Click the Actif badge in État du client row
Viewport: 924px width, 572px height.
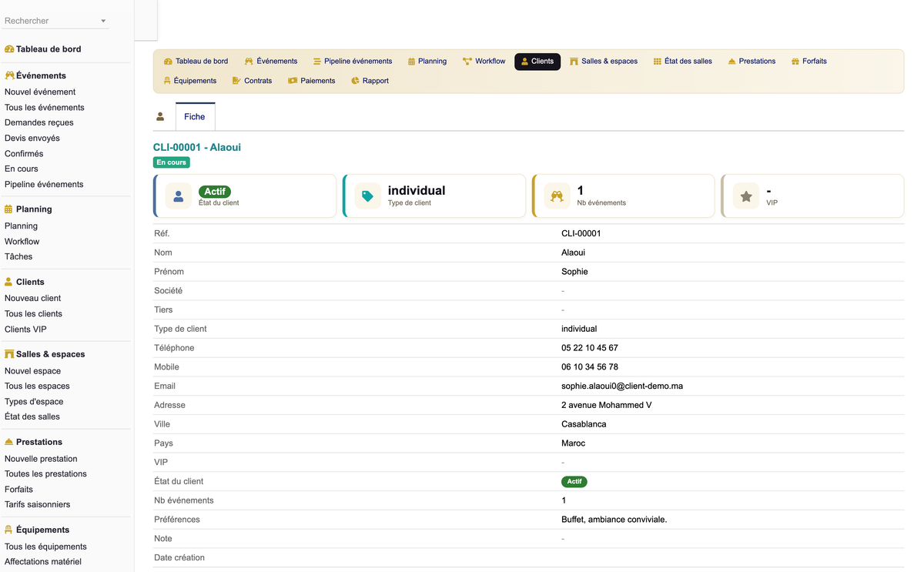[x=574, y=481]
